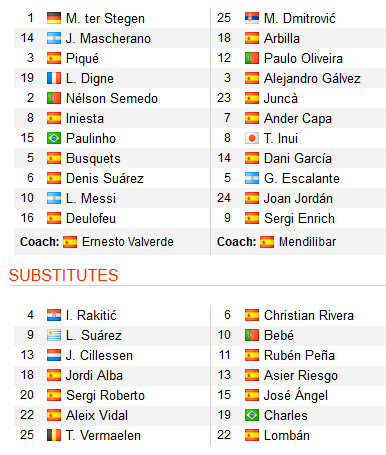This screenshot has height=455, width=386.
Task: Click the German flag beside M. ter Stegen
Action: click(x=54, y=18)
